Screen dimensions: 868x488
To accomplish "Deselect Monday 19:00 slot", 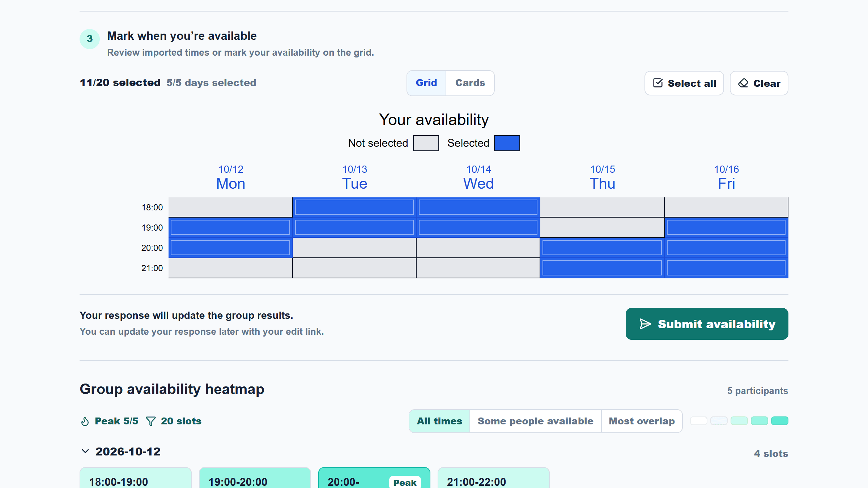I will (230, 227).
